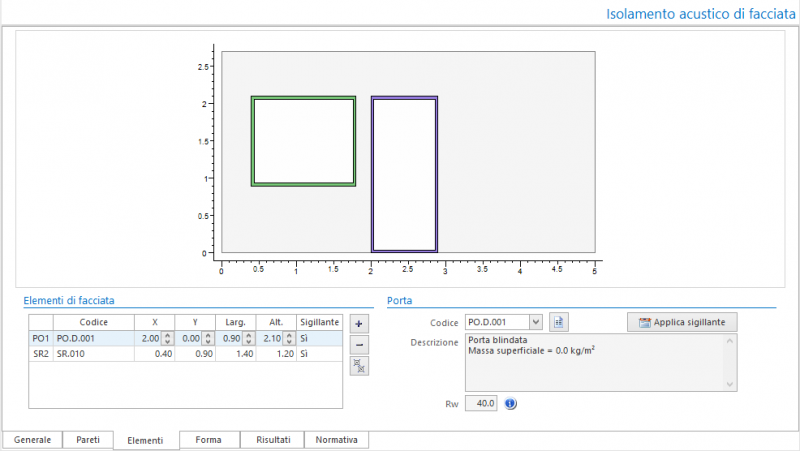Screen dimensions: 800x451
Task: Open the catalog icon next to Codice dropdown
Action: [559, 322]
